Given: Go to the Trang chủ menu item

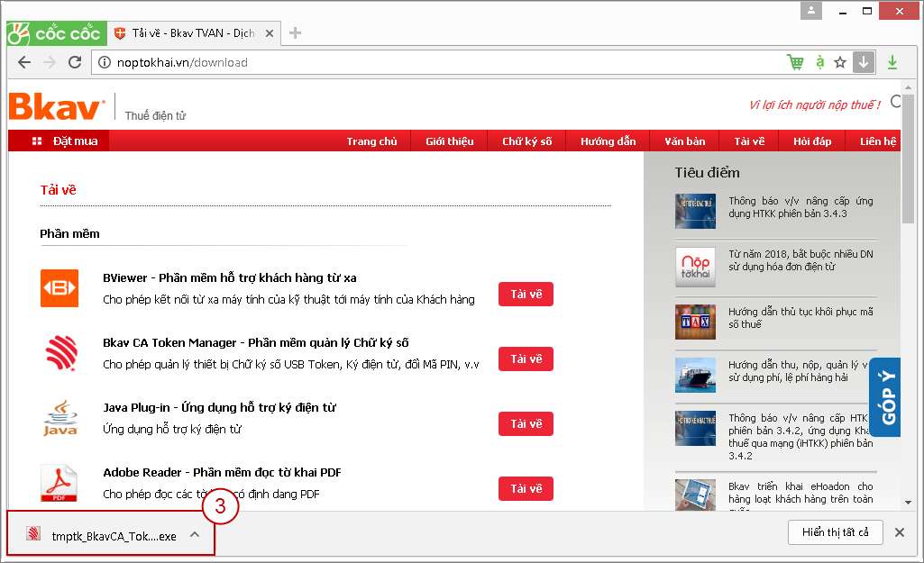Looking at the screenshot, I should 371,141.
